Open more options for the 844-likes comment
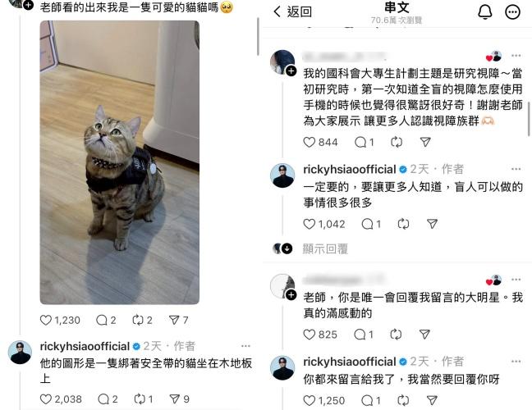532x410 pixels. click(x=516, y=56)
